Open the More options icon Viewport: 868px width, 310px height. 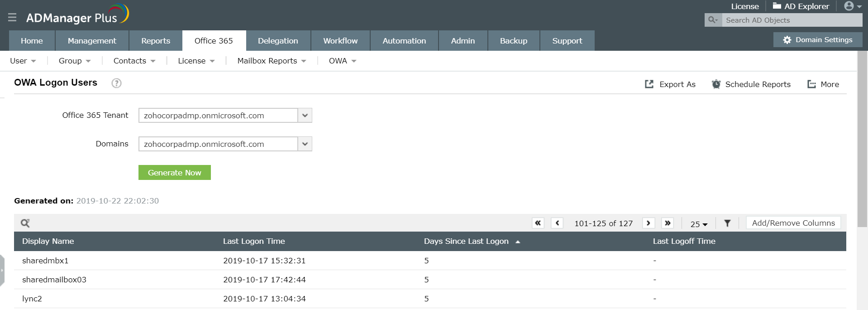tap(811, 84)
